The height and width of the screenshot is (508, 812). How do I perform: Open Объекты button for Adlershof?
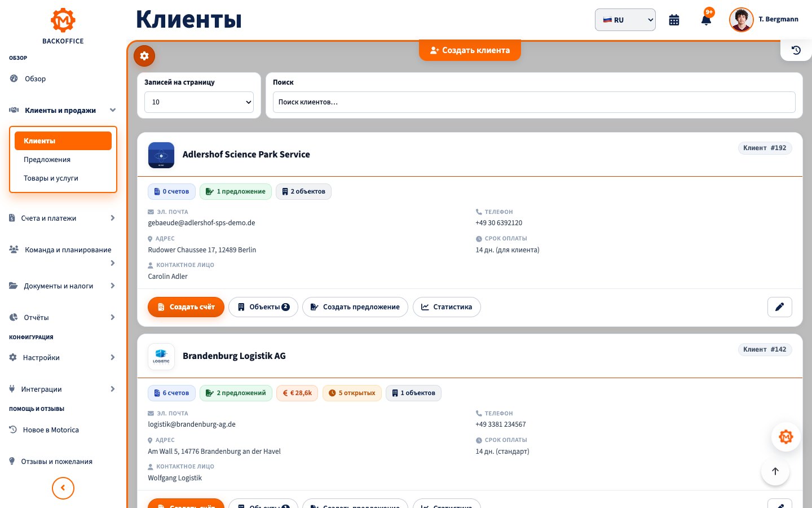pyautogui.click(x=263, y=307)
